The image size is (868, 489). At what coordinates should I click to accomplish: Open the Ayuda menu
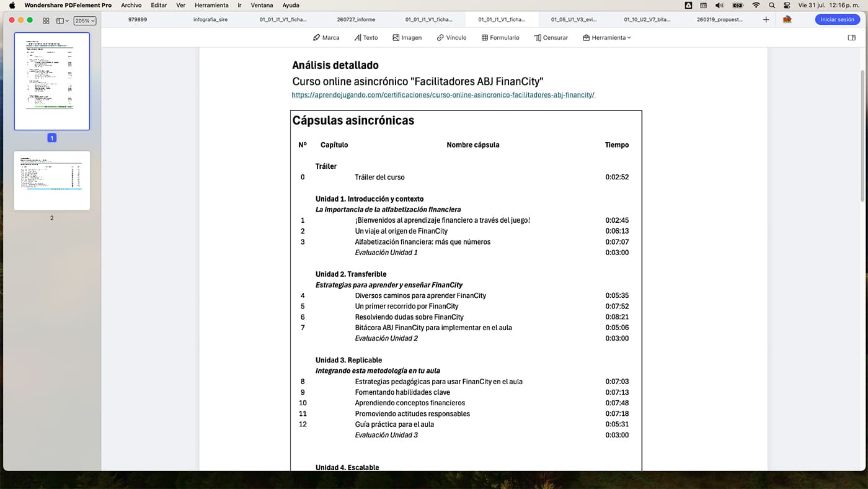(x=291, y=5)
